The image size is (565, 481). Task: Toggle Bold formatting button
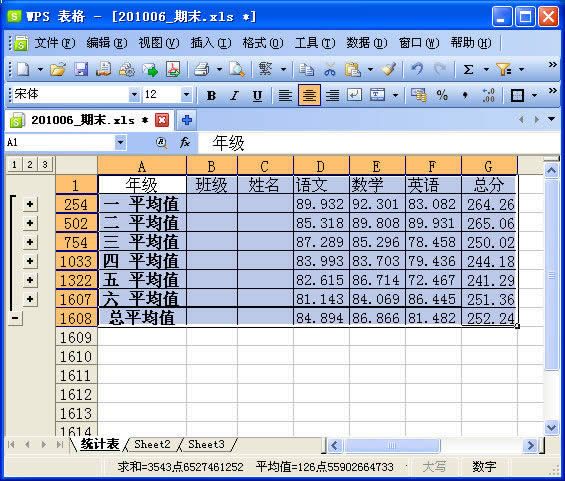coord(211,95)
